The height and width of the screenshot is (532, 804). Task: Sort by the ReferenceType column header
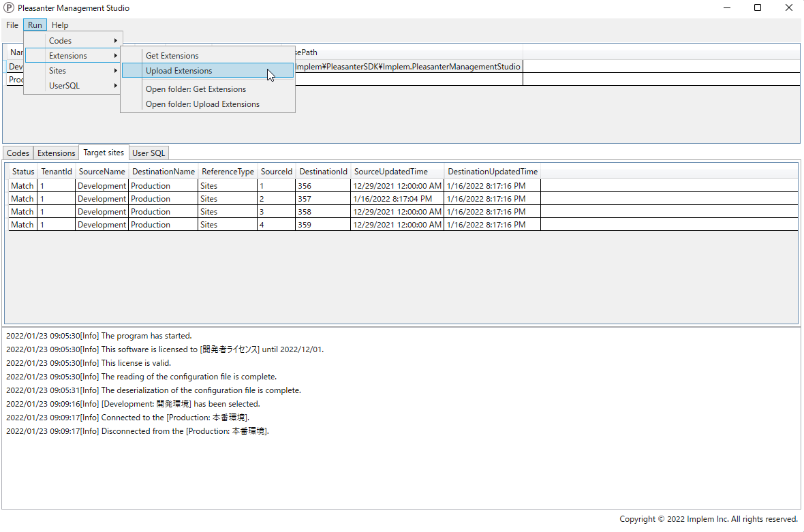(x=228, y=172)
